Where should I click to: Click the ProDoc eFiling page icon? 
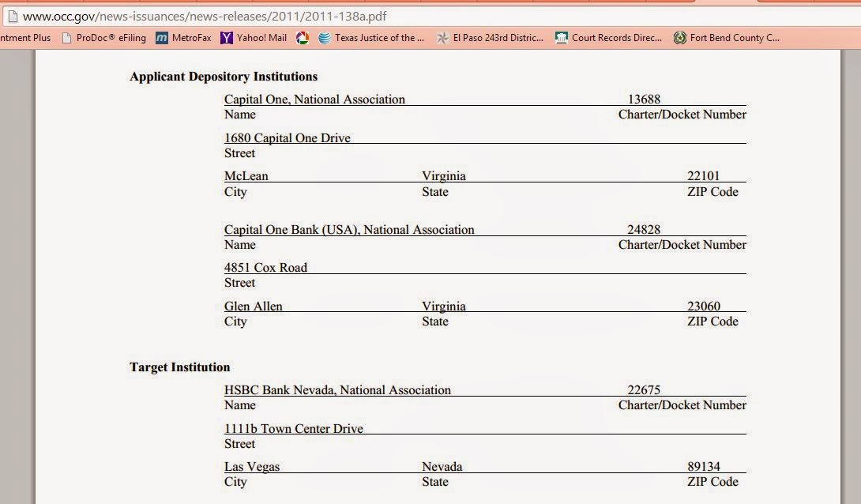[x=66, y=38]
